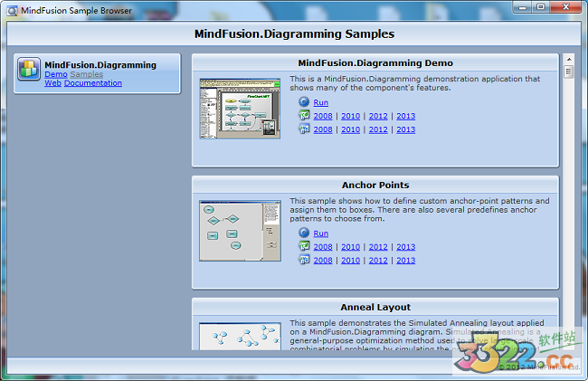Open Diagramming Demo C# 2008 project link
Viewport: 588px width, 381px height.
(x=323, y=116)
